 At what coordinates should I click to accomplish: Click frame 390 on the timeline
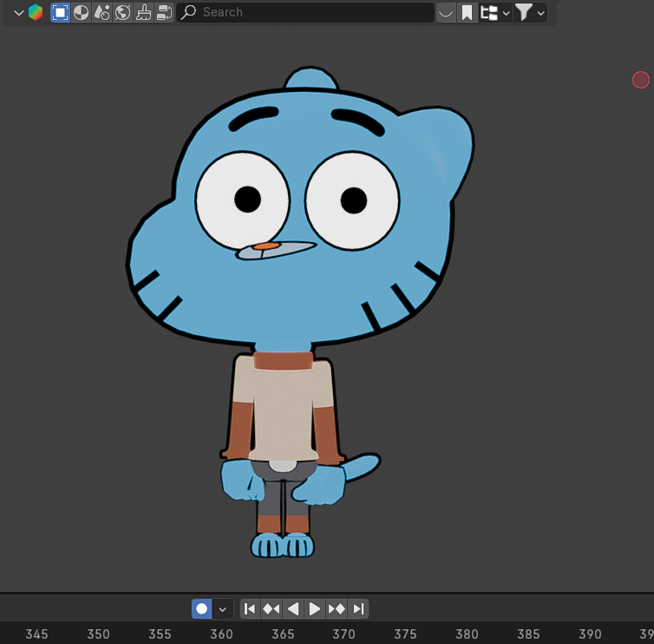pos(590,634)
